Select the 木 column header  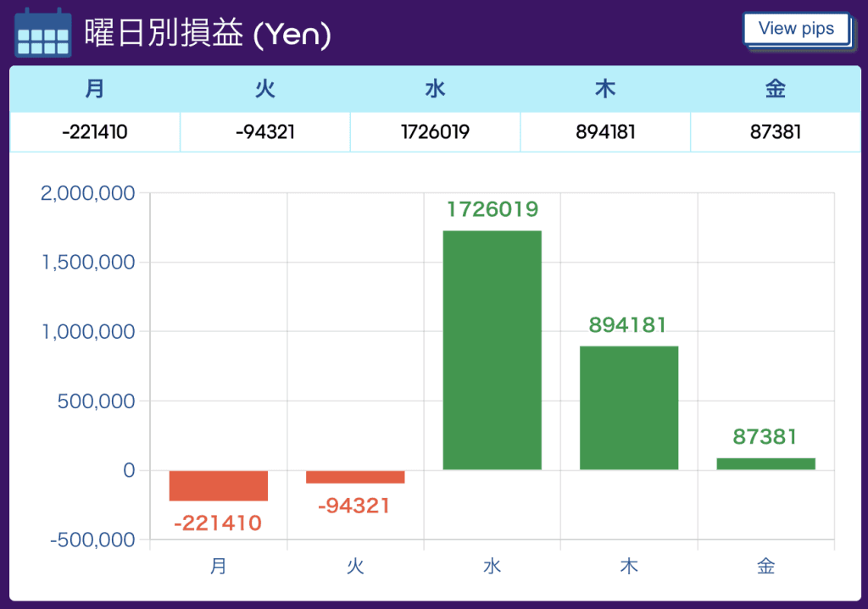pos(605,89)
